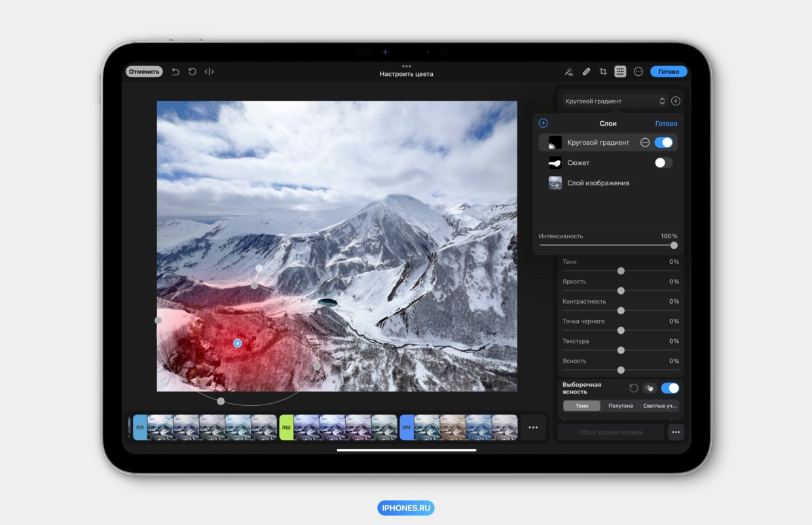
Task: Tap the gradient handle on left photo edge
Action: 158,320
